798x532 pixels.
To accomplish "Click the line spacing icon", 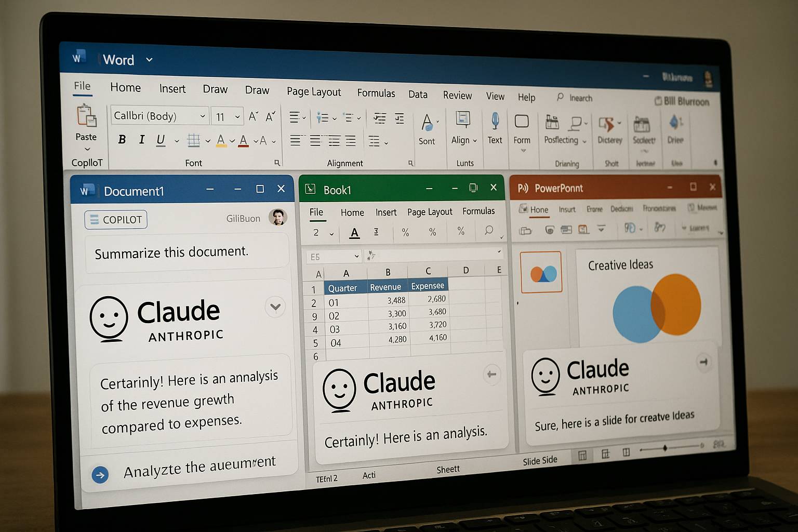I will tap(374, 141).
